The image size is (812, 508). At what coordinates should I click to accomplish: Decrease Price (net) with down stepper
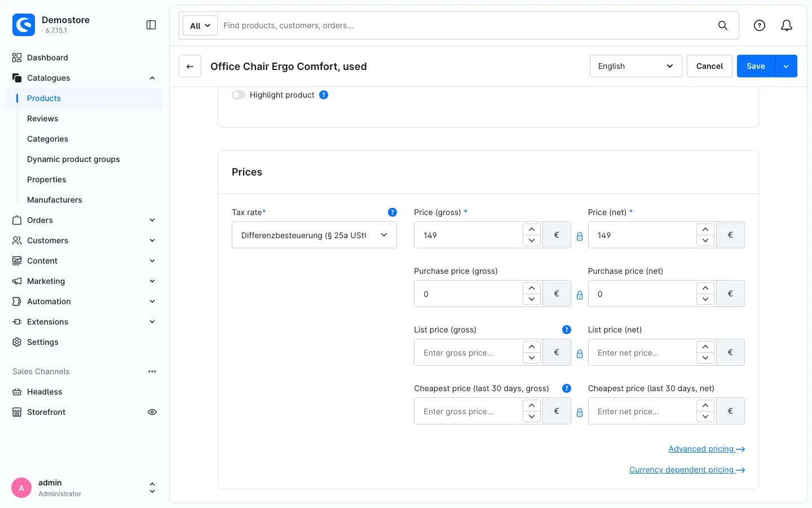[705, 241]
